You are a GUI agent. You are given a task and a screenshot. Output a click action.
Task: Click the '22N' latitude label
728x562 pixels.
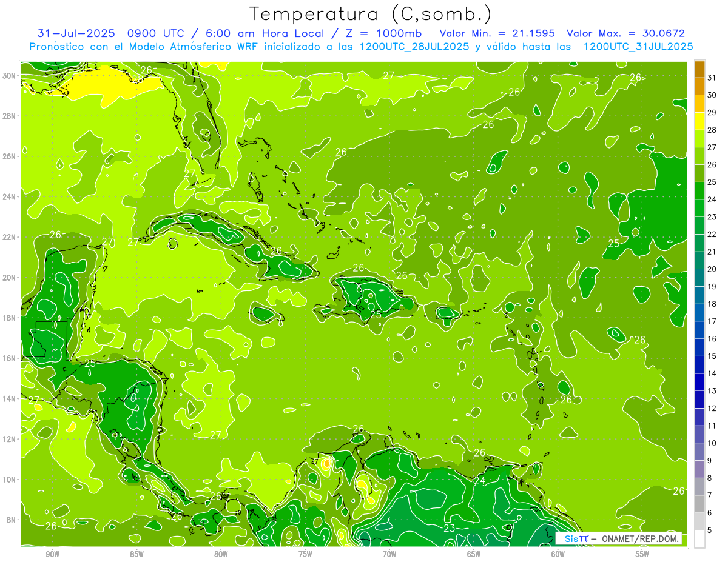click(9, 237)
